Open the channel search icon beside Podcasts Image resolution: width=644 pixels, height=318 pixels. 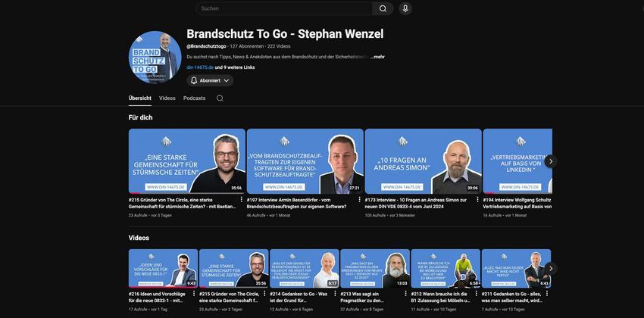click(220, 98)
